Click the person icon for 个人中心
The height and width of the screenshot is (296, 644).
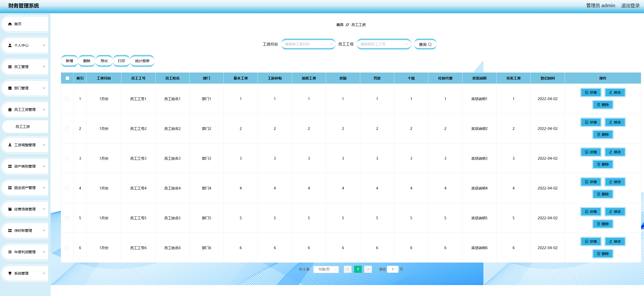[x=10, y=45]
